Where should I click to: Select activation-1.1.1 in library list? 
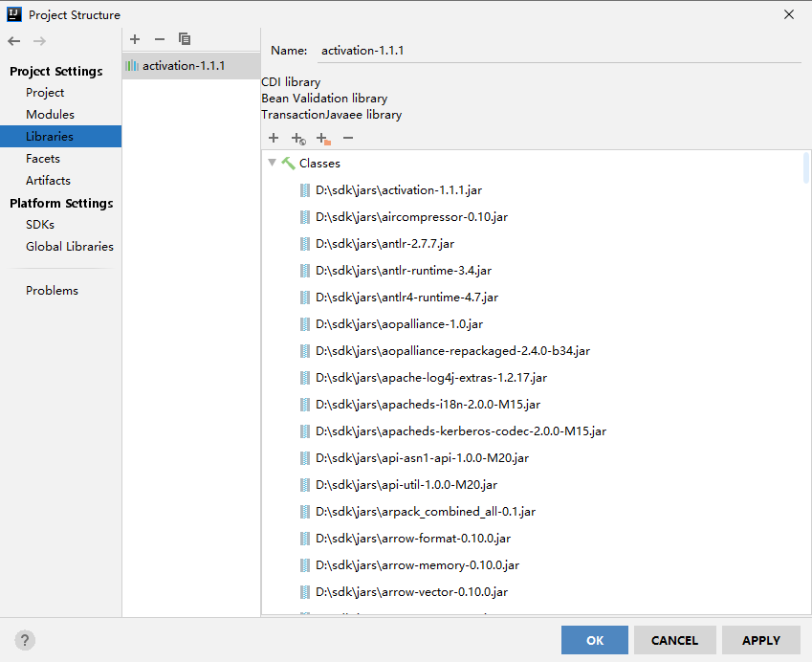(x=191, y=66)
